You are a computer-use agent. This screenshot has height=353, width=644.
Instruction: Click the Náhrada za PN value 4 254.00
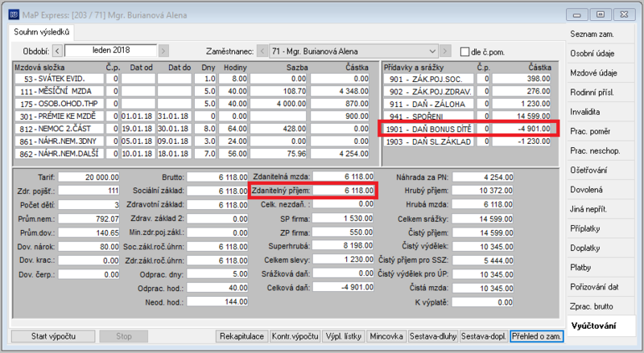[x=483, y=177]
